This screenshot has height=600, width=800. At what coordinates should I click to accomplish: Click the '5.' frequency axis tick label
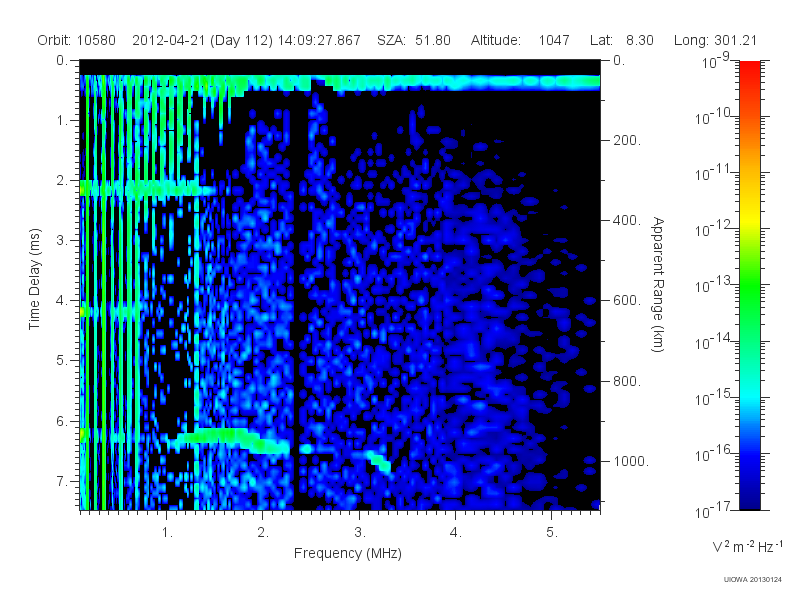click(x=552, y=533)
